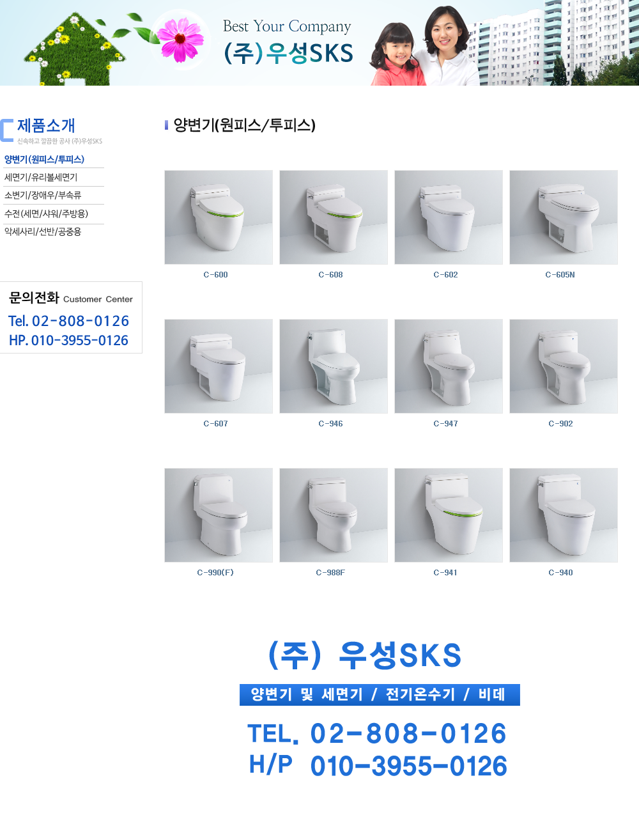The height and width of the screenshot is (840, 639).
Task: Click the C-990(F) label link
Action: 215,573
